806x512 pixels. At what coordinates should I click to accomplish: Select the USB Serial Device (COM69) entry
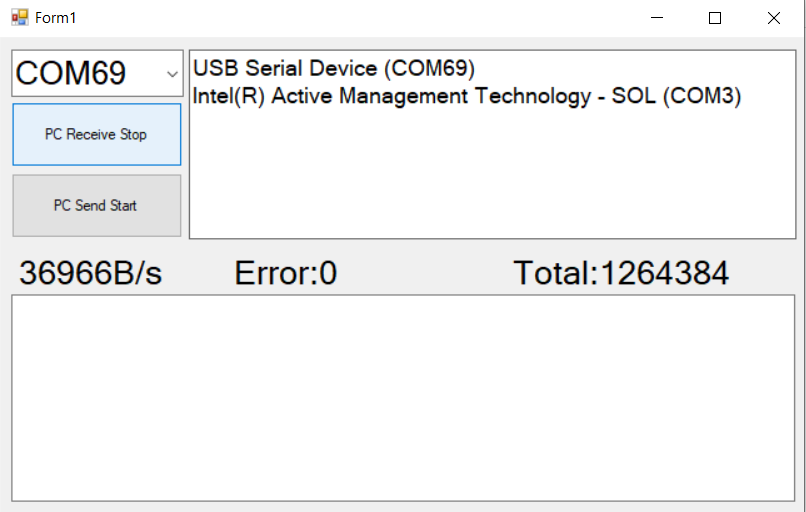[334, 68]
